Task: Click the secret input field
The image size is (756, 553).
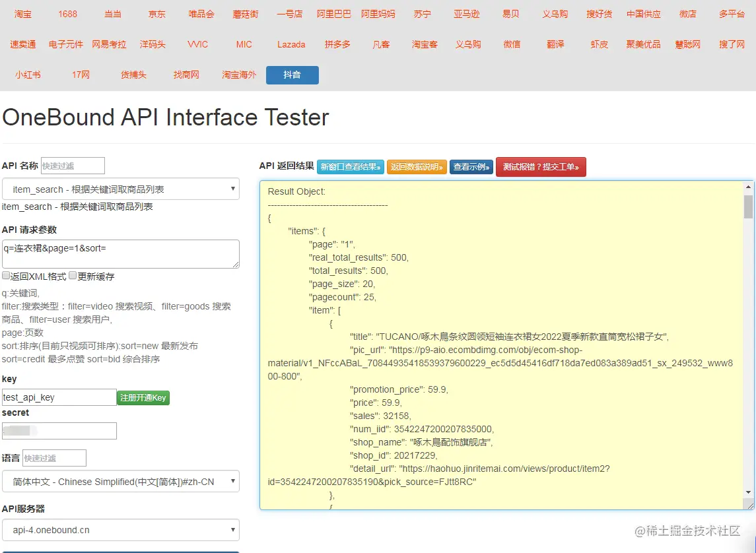Action: point(59,431)
